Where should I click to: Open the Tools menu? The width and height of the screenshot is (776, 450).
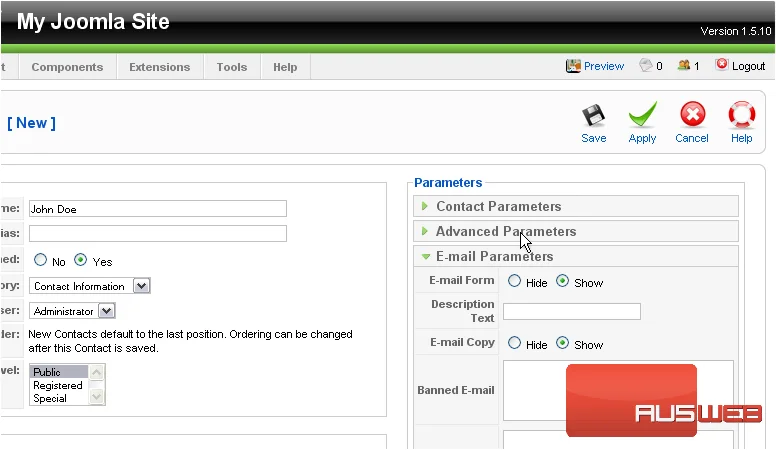pyautogui.click(x=232, y=67)
